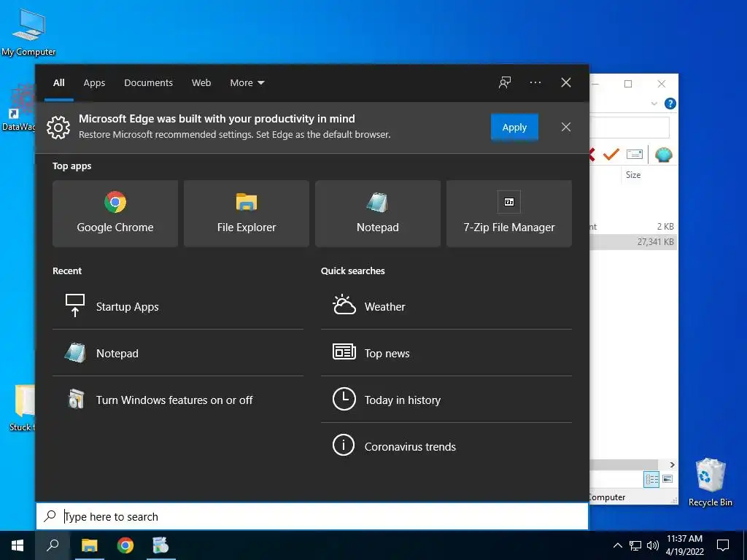Screen dimensions: 747x560
Task: Select Coronavirus trends quick search
Action: click(446, 446)
